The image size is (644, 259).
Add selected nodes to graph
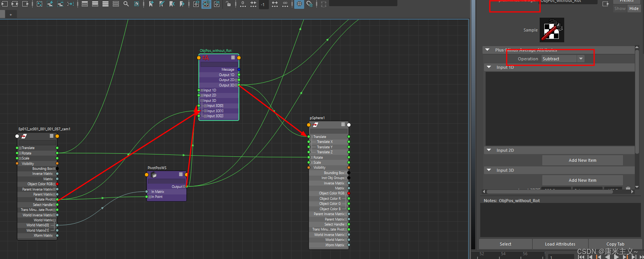[50, 4]
